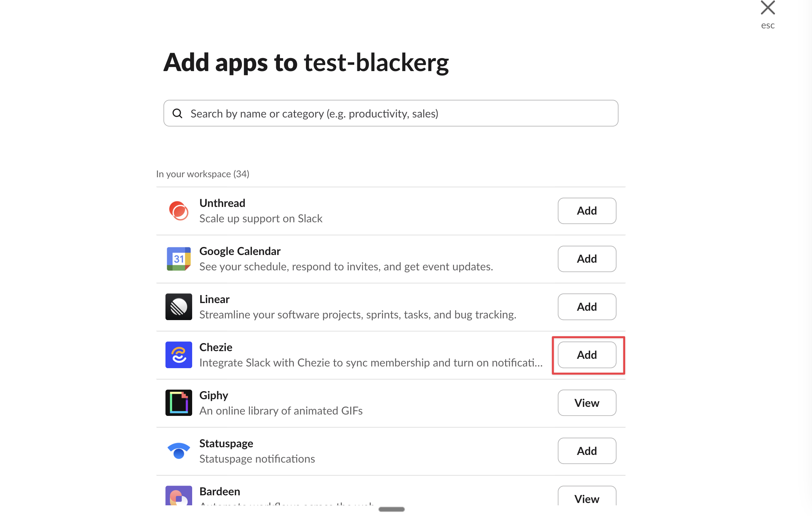Click the Unthread app icon

pos(178,211)
